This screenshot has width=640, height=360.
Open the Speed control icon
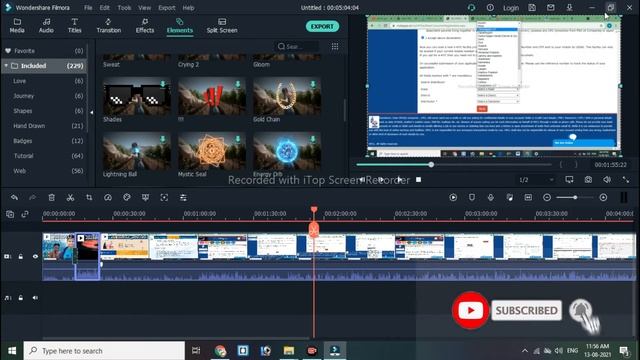point(108,198)
